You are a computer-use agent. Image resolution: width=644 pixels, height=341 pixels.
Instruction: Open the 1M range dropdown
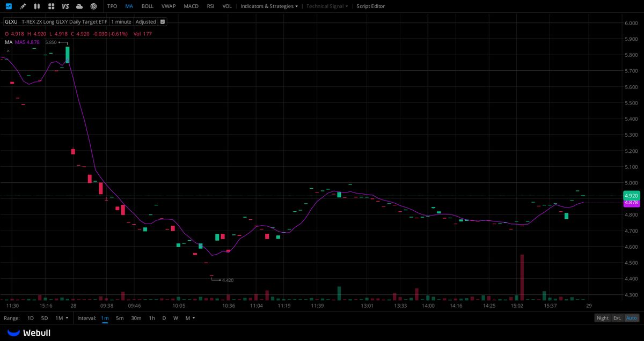click(62, 318)
